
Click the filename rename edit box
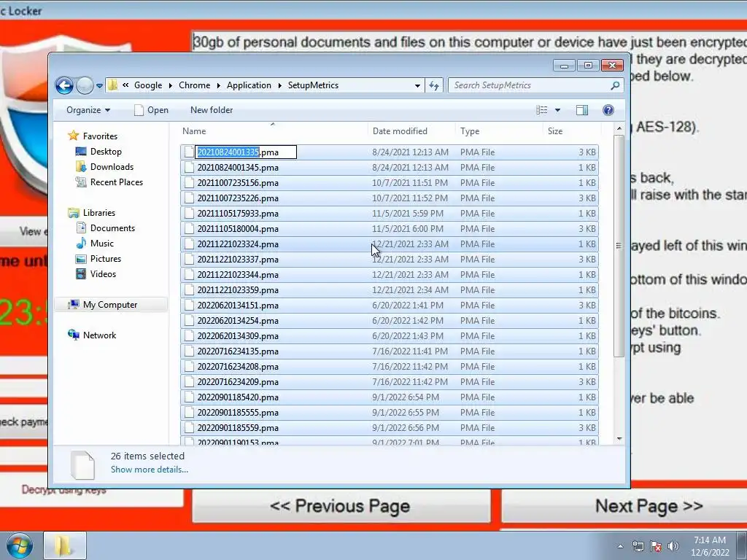pos(246,152)
